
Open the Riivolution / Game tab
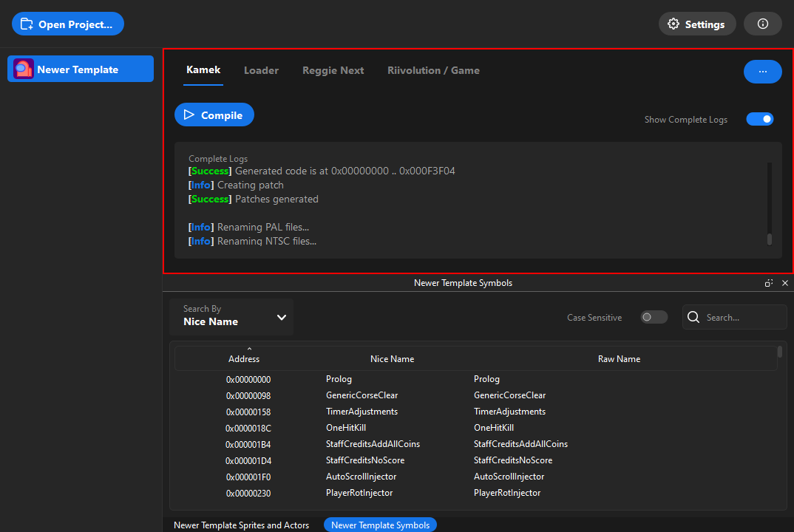click(x=433, y=70)
